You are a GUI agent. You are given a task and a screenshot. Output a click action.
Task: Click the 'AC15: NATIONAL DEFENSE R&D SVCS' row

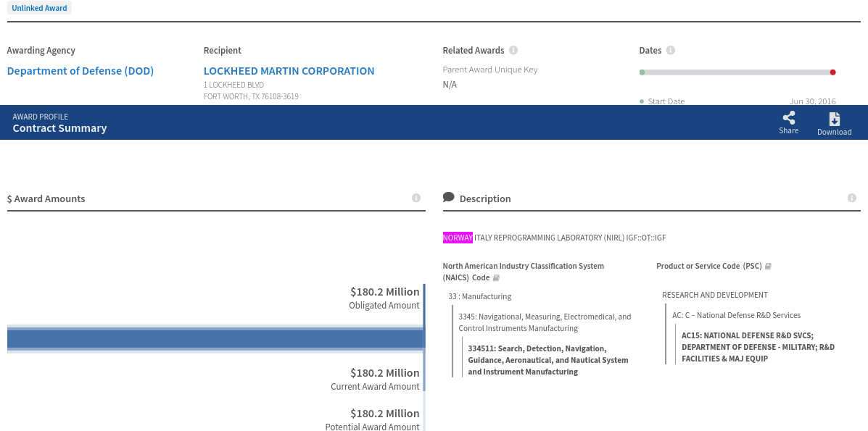tap(758, 347)
